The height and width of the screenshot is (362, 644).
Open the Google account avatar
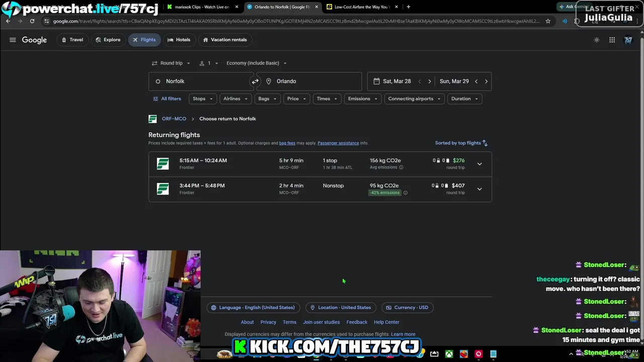628,40
